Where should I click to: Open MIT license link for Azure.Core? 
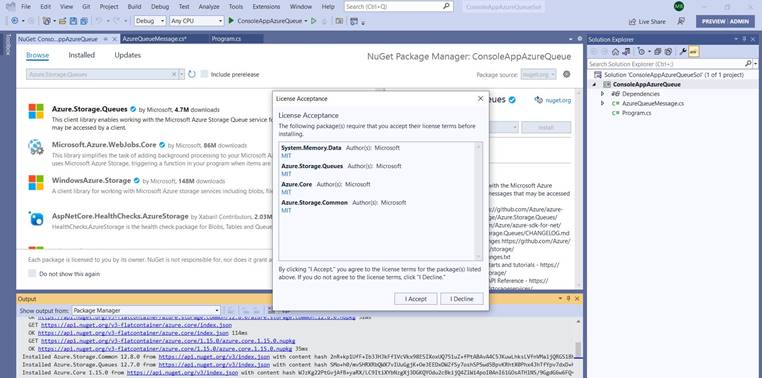click(x=286, y=192)
